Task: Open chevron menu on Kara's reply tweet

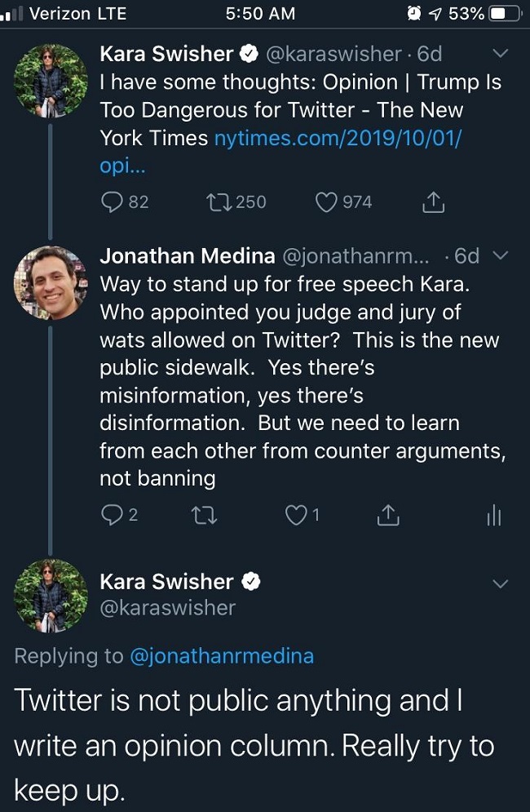Action: point(501,583)
